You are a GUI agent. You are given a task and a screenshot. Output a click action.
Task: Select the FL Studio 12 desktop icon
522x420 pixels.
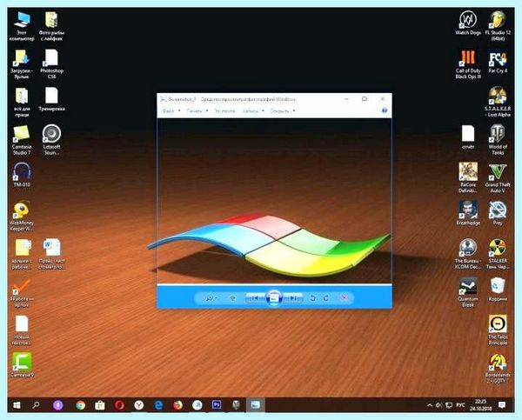coord(498,26)
